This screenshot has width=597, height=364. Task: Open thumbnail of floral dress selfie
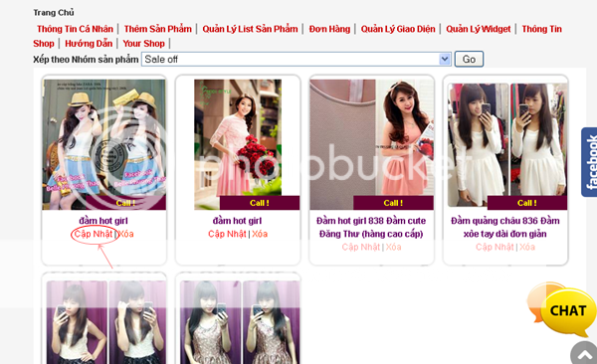240,322
